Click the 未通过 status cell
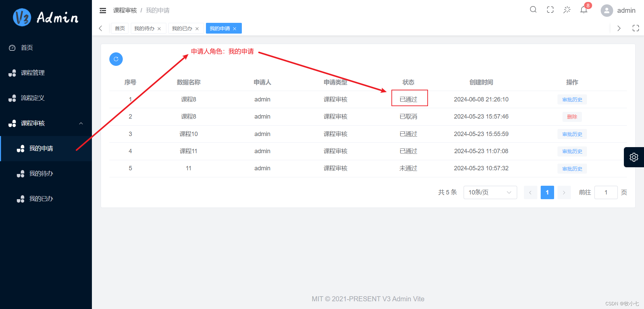The image size is (644, 309). coord(408,168)
